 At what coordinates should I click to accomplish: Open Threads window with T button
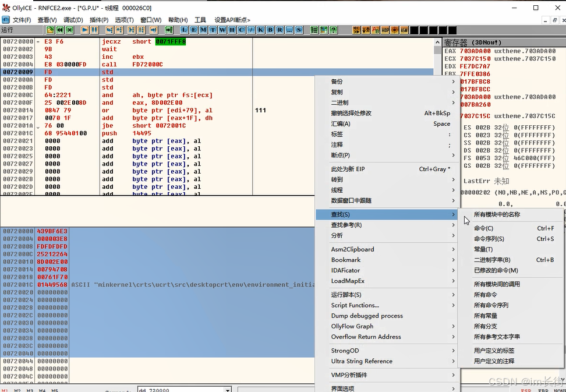coord(213,30)
